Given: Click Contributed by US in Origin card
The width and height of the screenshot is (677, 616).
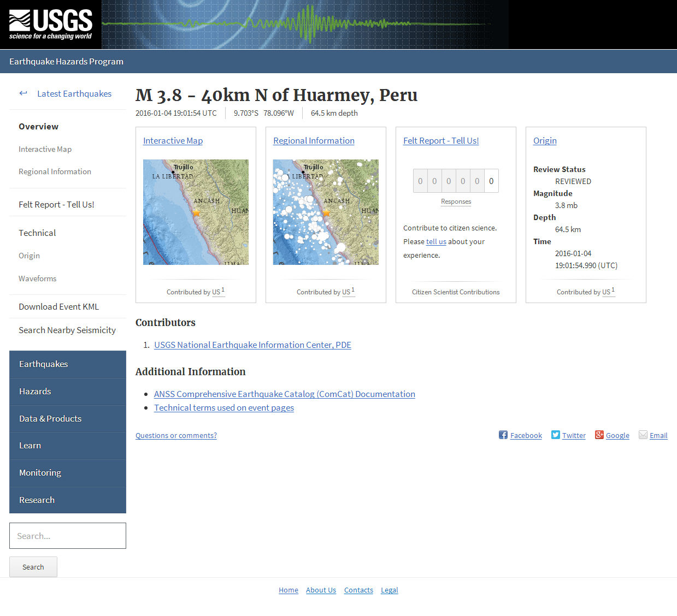Looking at the screenshot, I should (586, 292).
